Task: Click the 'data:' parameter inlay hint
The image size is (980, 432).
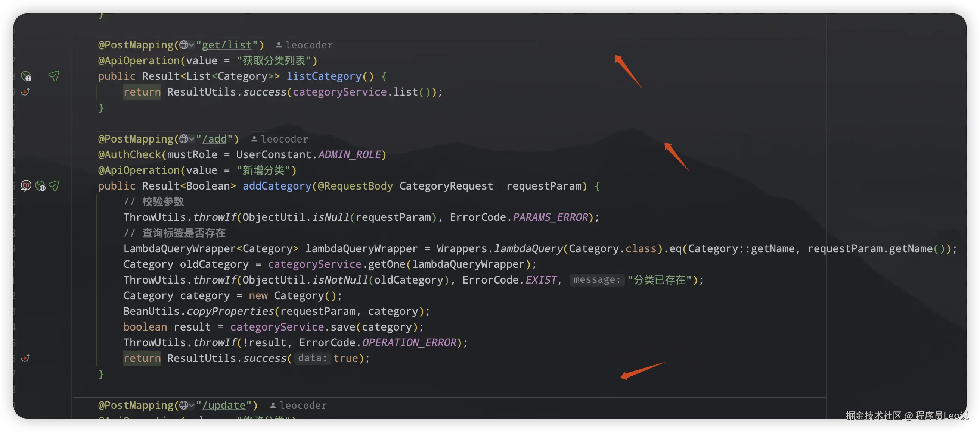Action: coord(312,358)
